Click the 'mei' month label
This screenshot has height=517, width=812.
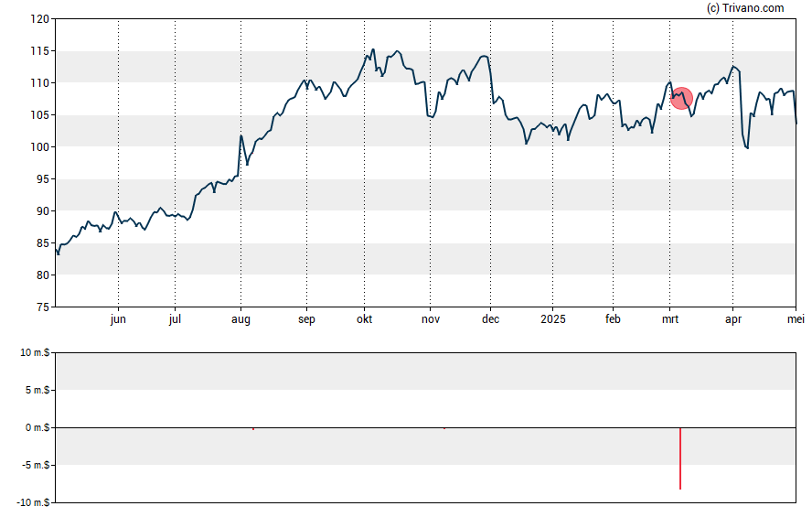click(796, 319)
